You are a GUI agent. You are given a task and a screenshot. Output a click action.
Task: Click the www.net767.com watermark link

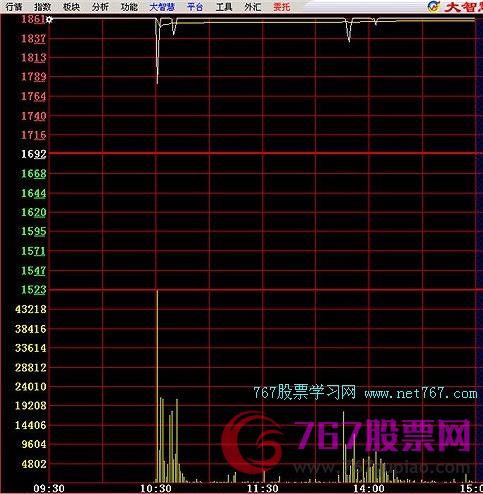[421, 394]
